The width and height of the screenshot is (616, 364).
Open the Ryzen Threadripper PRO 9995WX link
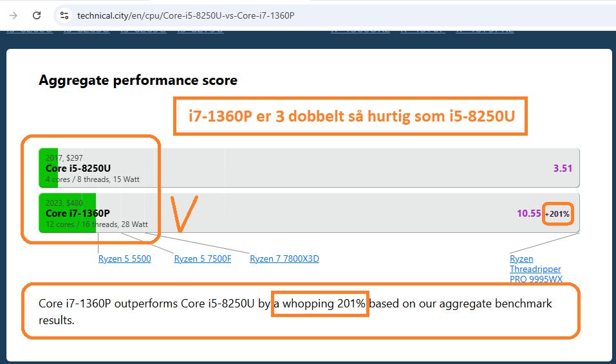click(x=536, y=269)
